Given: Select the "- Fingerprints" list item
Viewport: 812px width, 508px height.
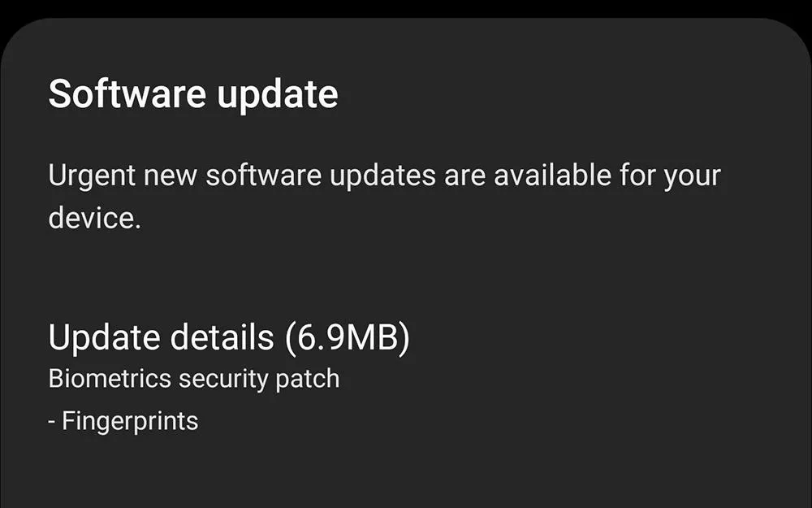Looking at the screenshot, I should pyautogui.click(x=123, y=422).
